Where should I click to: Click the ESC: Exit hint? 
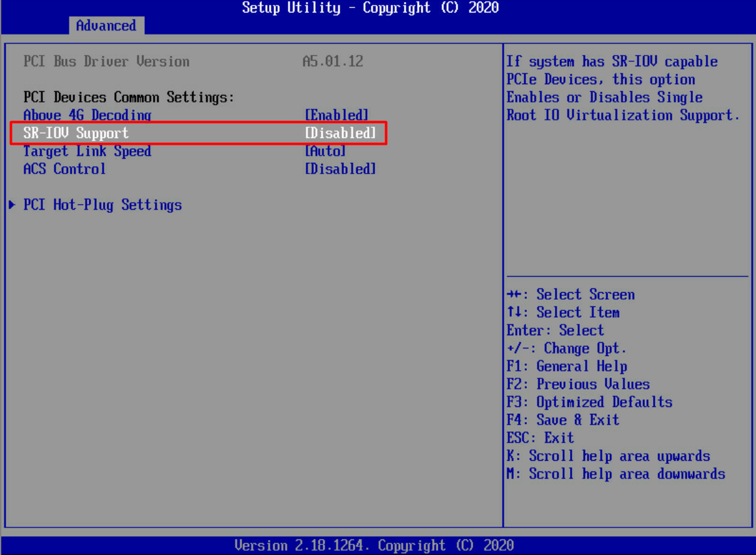coord(541,438)
